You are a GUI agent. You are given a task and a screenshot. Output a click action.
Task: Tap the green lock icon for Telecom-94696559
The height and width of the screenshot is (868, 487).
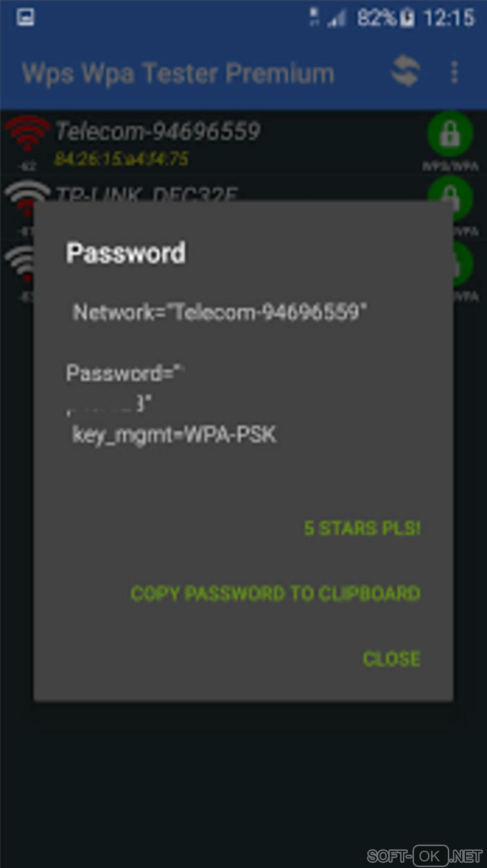450,134
